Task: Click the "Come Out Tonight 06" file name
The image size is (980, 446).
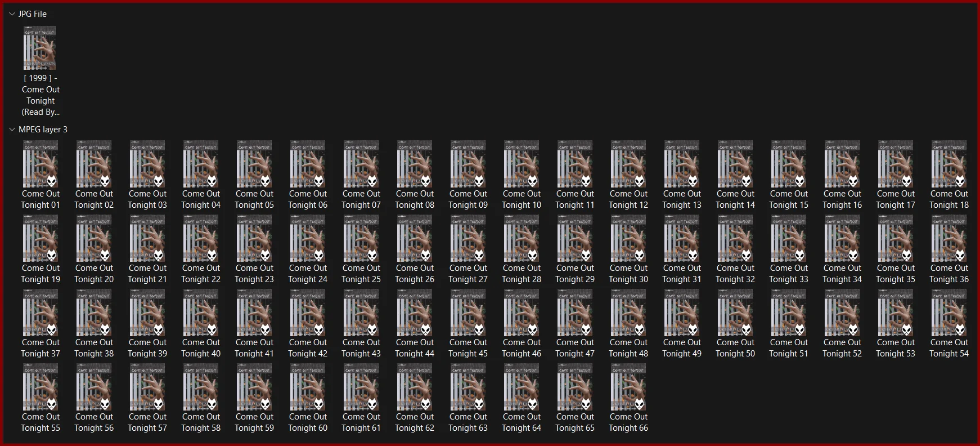Action: coord(308,199)
